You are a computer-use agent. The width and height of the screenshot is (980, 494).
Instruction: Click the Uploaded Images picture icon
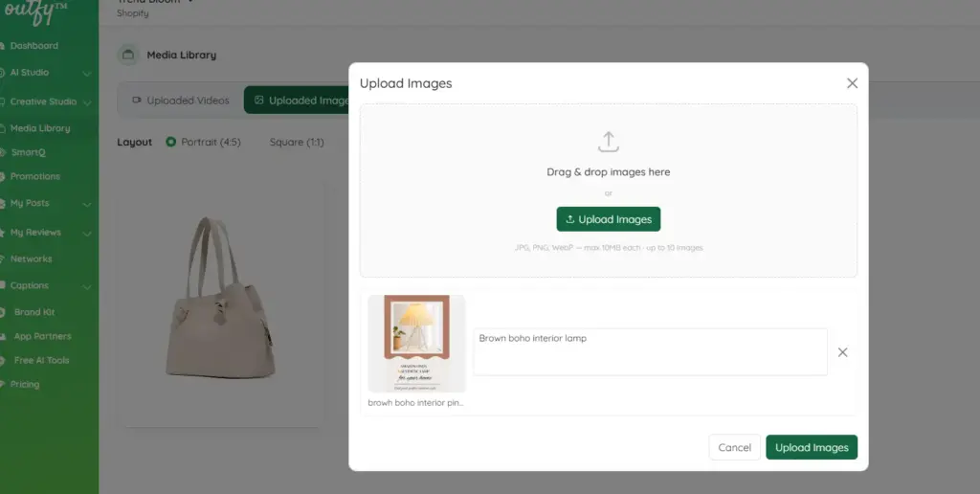[x=258, y=101]
